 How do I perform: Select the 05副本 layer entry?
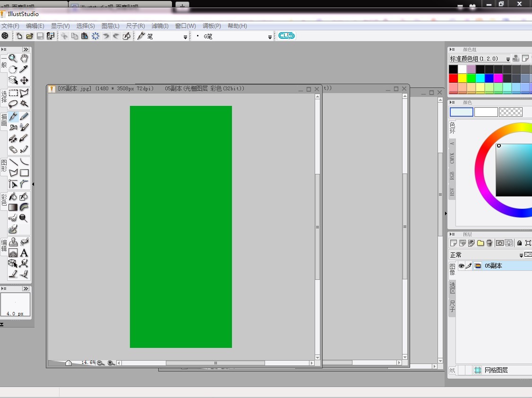[494, 266]
